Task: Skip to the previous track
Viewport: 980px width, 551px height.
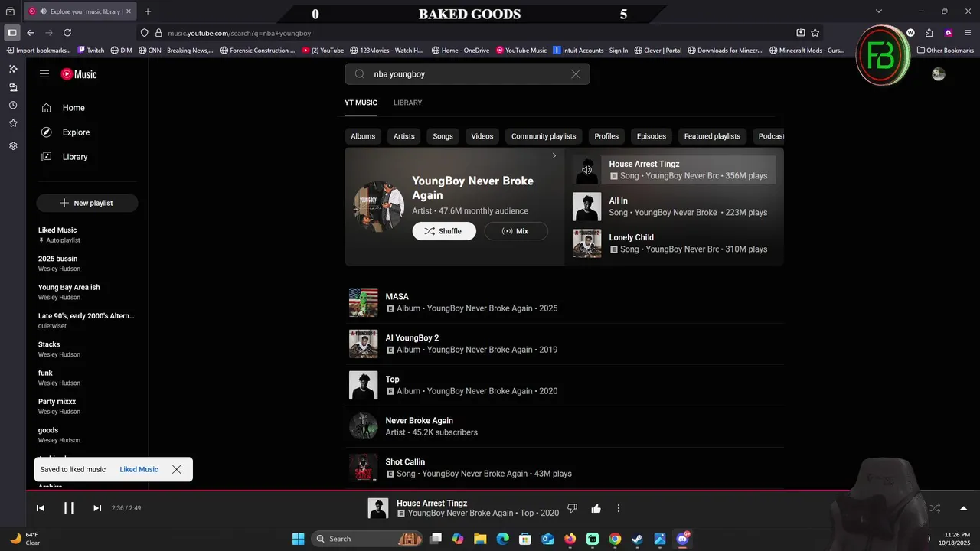Action: 41,508
